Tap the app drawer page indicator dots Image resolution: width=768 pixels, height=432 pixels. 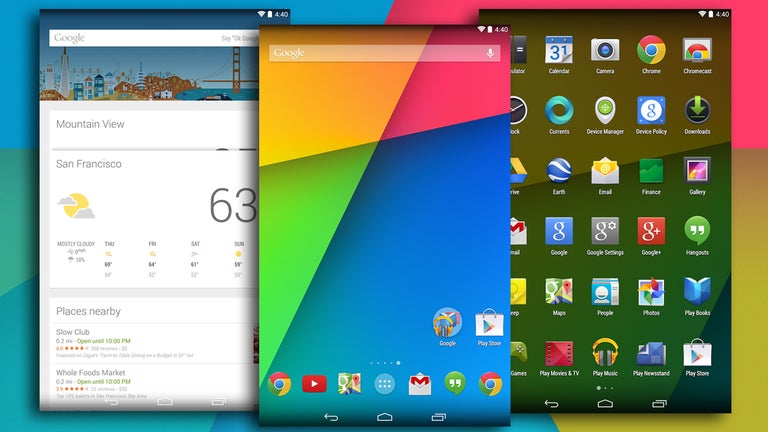pos(605,388)
